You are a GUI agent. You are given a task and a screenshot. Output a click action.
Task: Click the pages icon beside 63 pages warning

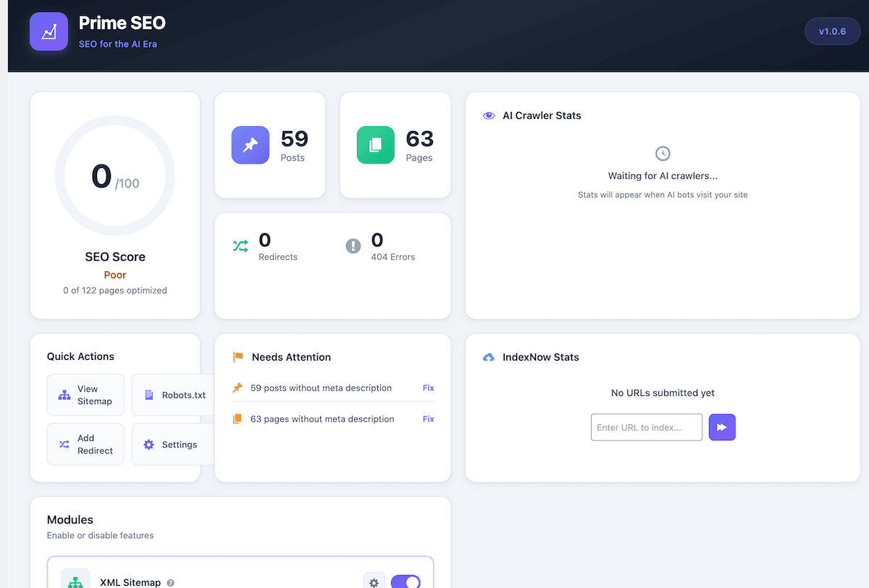pos(238,419)
